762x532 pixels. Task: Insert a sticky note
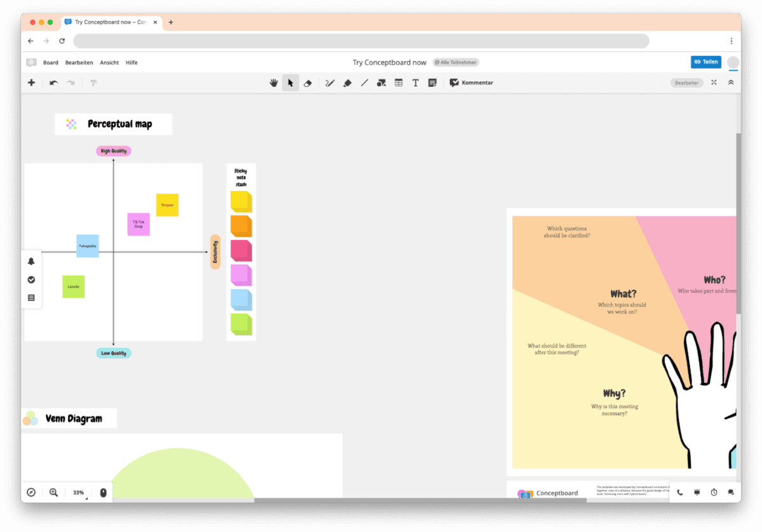point(432,83)
